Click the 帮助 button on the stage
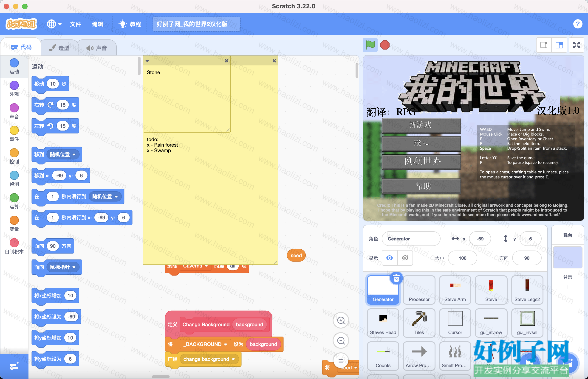Screen dimensions: 588x379 tap(421, 186)
